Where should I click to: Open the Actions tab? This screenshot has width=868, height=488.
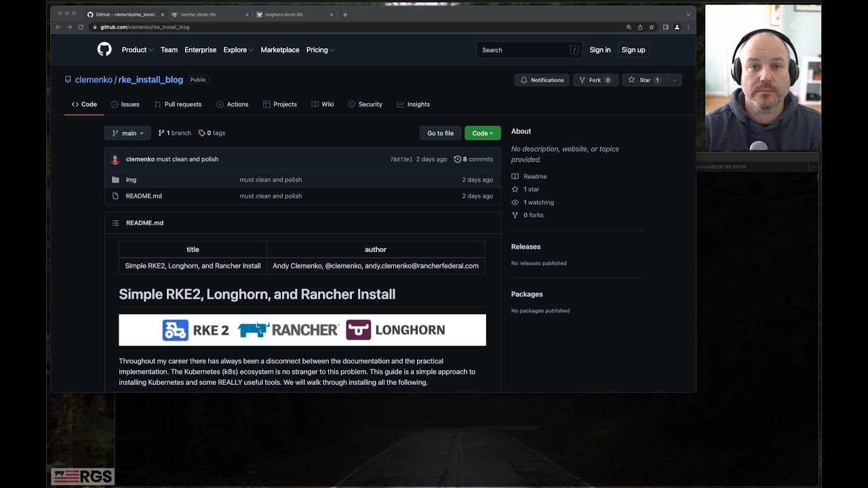pyautogui.click(x=233, y=104)
